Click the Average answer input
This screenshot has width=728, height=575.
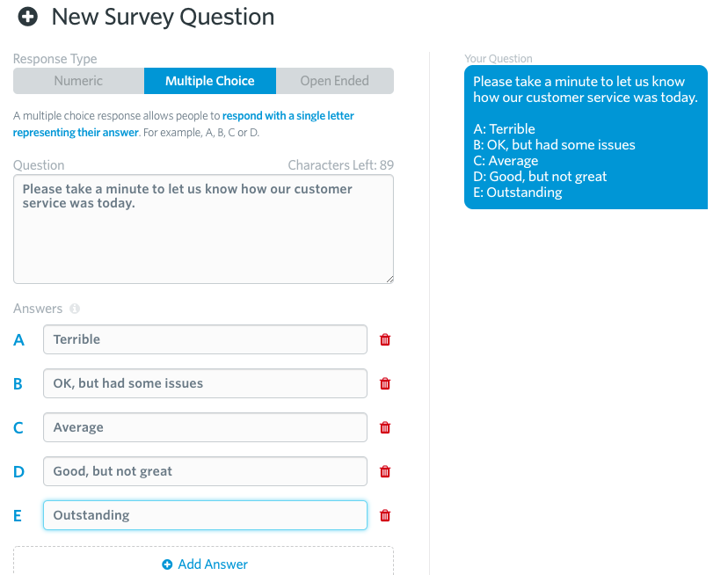205,427
